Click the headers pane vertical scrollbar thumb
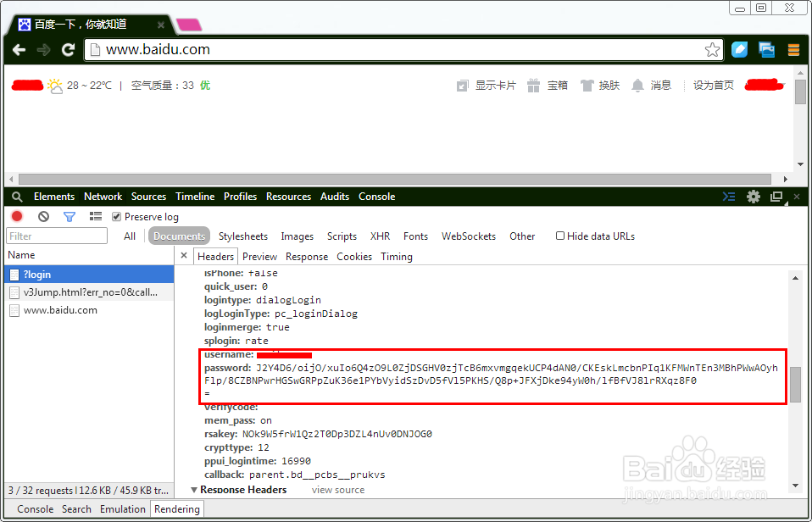 (x=795, y=384)
